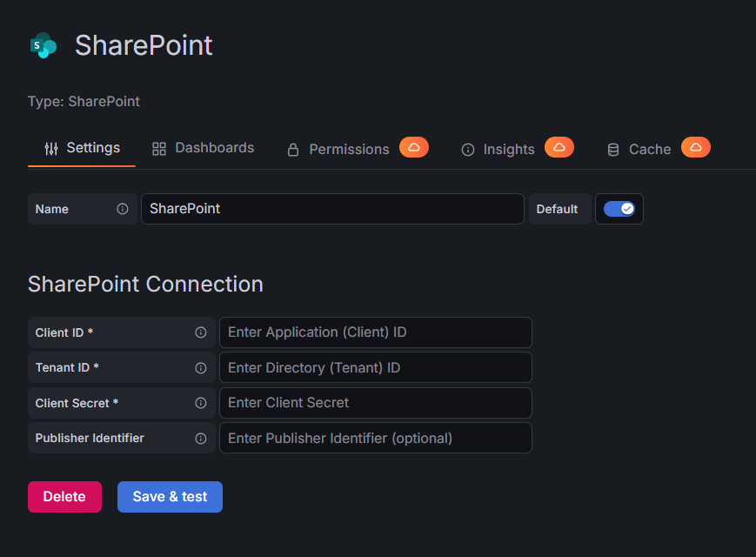The width and height of the screenshot is (756, 557).
Task: Focus the Application (Client) ID field
Action: (x=376, y=332)
